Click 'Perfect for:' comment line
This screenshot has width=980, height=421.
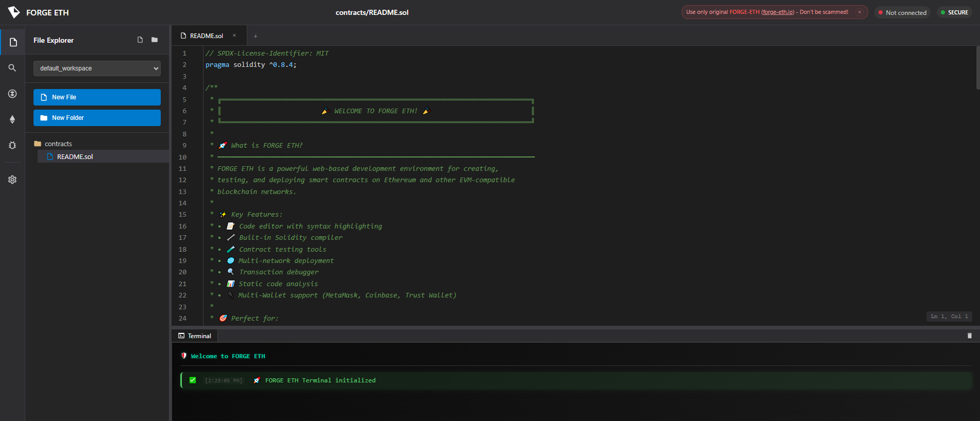pos(255,319)
